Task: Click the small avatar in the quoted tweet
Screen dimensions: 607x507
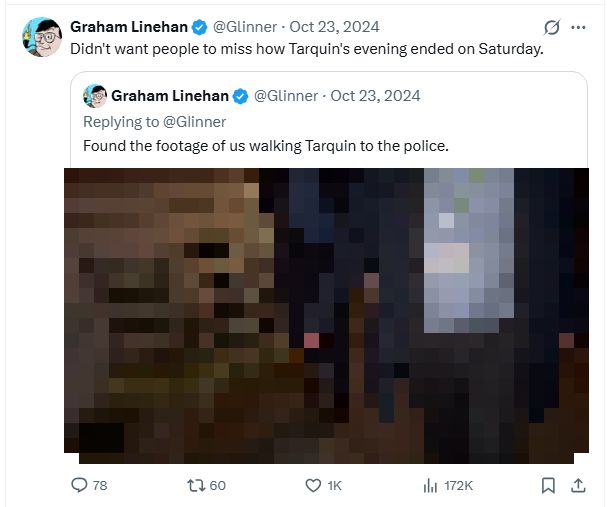Action: click(x=95, y=96)
